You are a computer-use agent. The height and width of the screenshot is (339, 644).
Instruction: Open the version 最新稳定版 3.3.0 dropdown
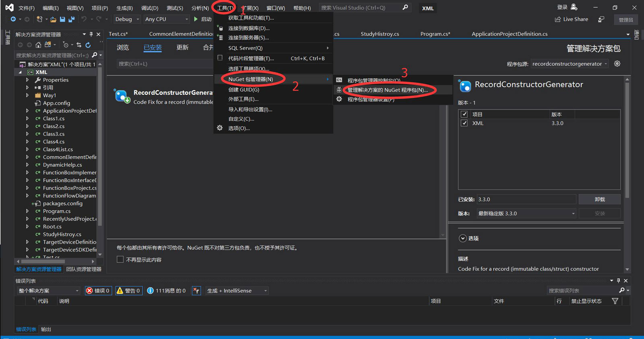(x=526, y=213)
